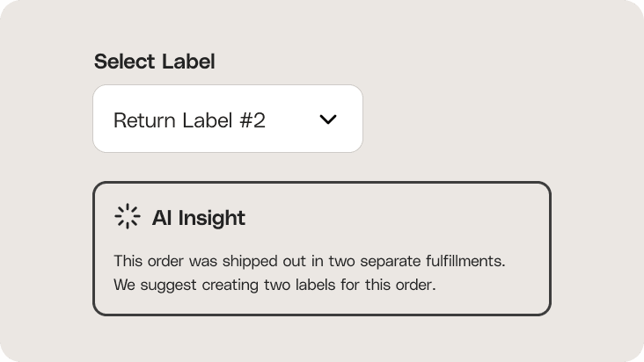Image resolution: width=644 pixels, height=362 pixels.
Task: Click the "AI" letters beside the sparkle icon
Action: (162, 218)
